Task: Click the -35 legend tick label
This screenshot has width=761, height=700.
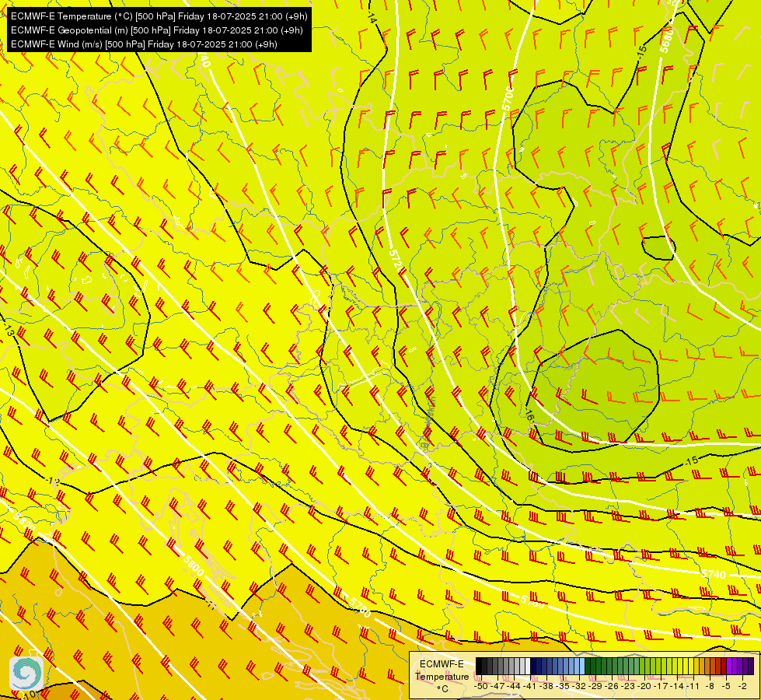Action: pyautogui.click(x=563, y=687)
